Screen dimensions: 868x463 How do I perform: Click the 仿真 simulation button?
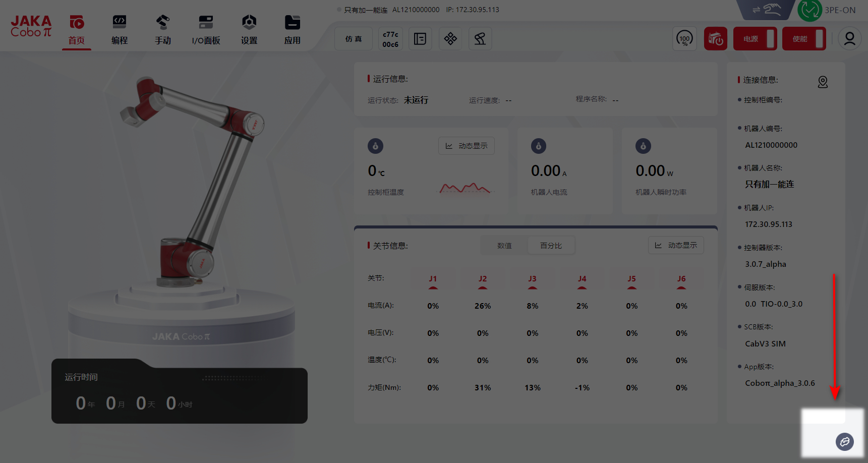354,39
